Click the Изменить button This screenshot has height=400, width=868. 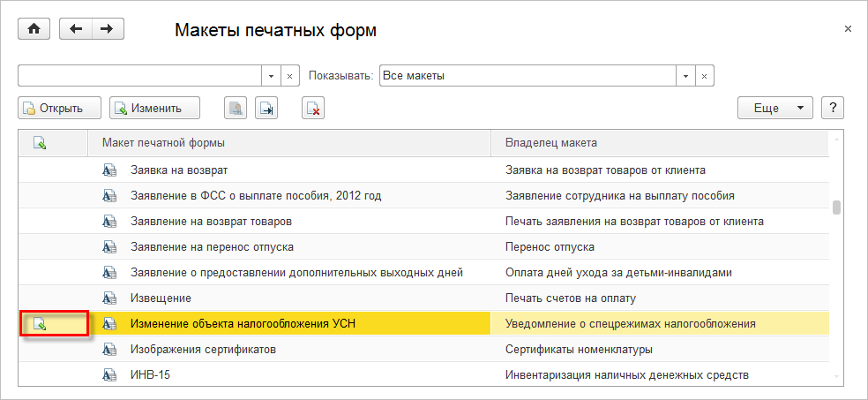(154, 108)
